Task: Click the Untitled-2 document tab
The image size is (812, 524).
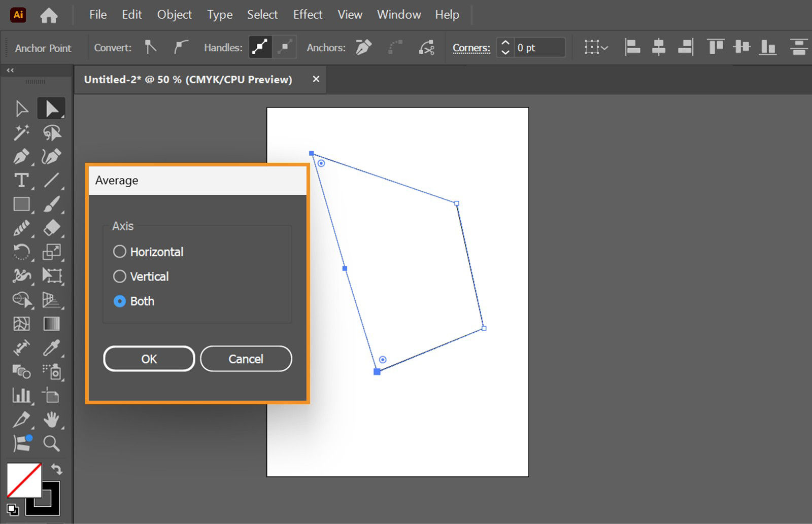Action: 188,79
